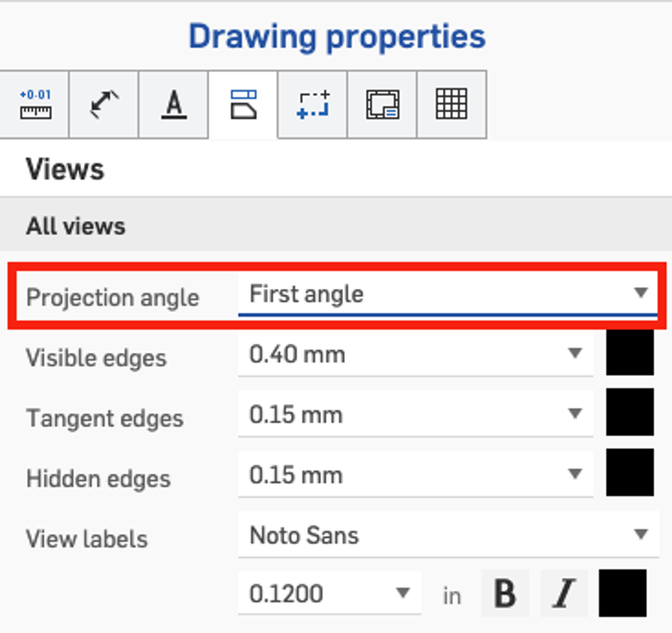672x633 pixels.
Task: Expand the Projection angle dropdown
Action: point(447,293)
